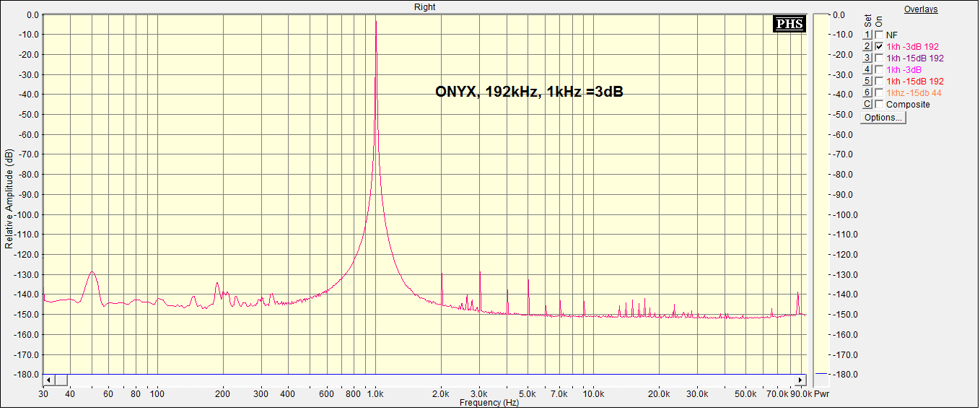
Task: Click the Relative Amplitude (dB) axis label
Action: click(9, 199)
